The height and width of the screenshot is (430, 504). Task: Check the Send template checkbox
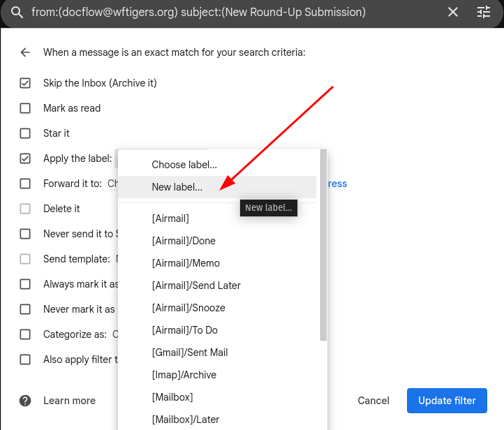coord(25,259)
